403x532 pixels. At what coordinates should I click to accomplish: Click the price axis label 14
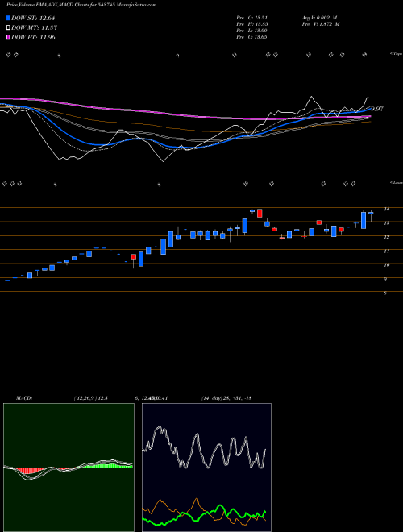[x=386, y=210]
